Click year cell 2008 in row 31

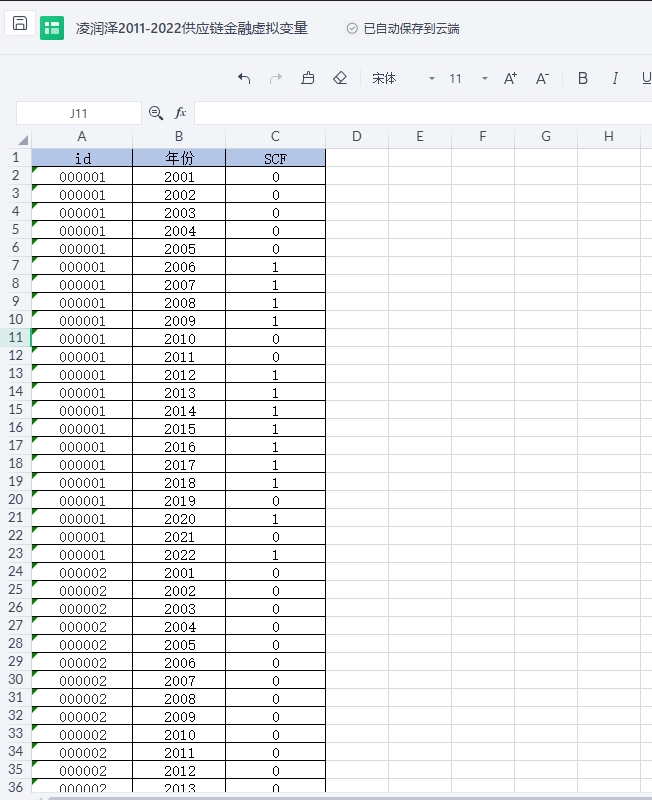179,698
